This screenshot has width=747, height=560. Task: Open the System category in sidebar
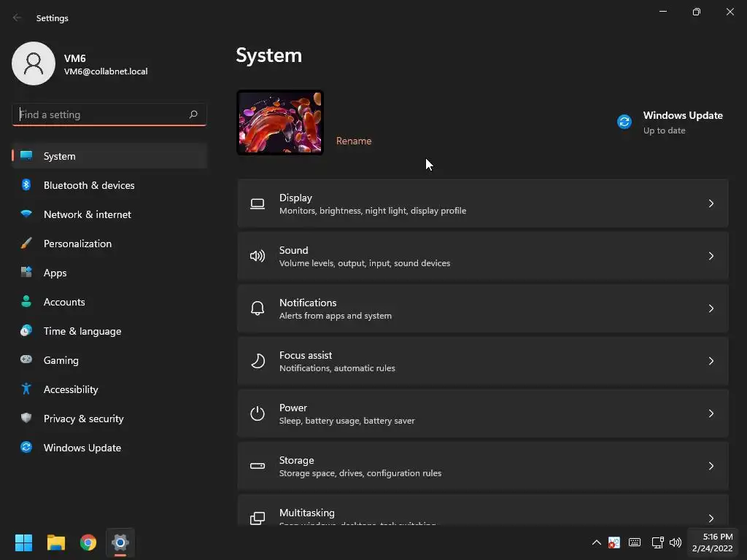point(109,156)
